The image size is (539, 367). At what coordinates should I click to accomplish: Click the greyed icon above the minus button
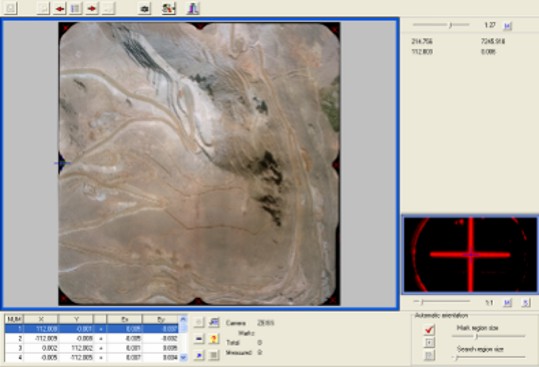coord(199,322)
